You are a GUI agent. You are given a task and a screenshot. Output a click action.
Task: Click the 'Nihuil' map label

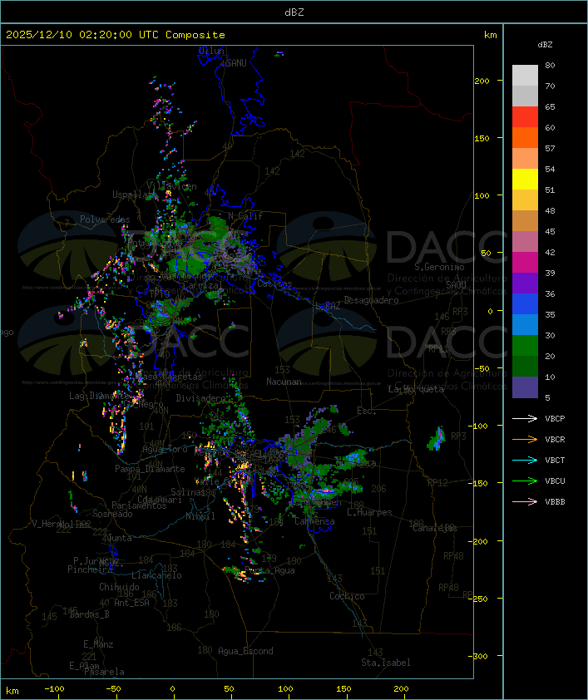pyautogui.click(x=200, y=516)
